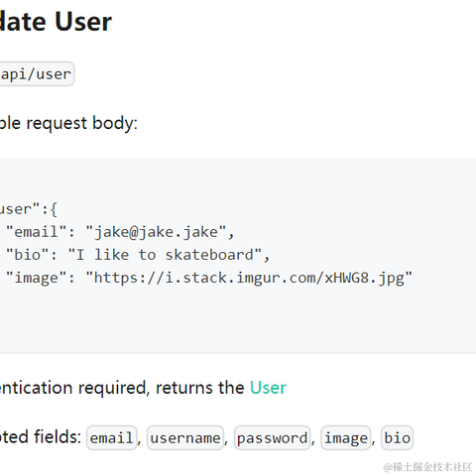The width and height of the screenshot is (476, 476).
Task: Click the bio field tag
Action: [397, 438]
